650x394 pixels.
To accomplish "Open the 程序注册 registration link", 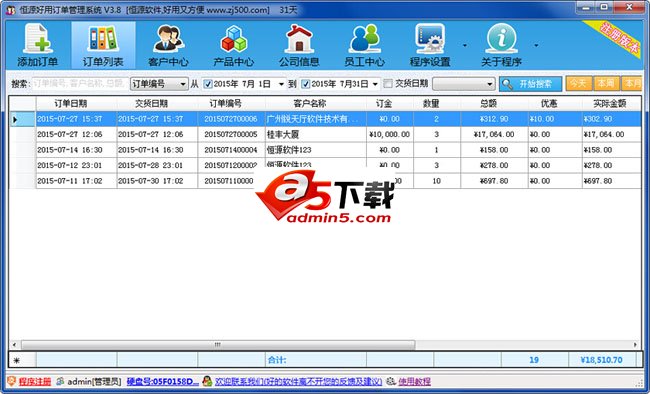I will (x=35, y=381).
